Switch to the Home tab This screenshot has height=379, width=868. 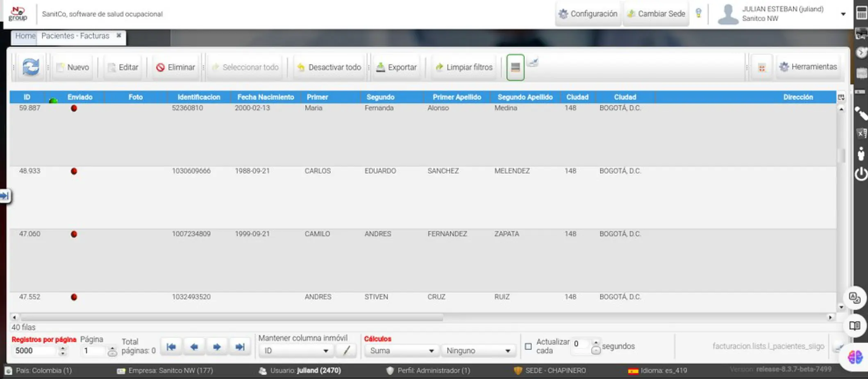(x=25, y=36)
